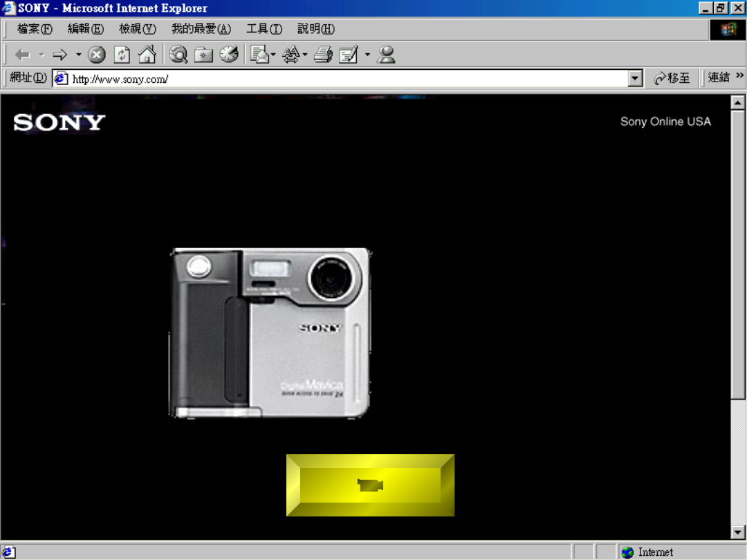The width and height of the screenshot is (747, 560).
Task: Show the browsing History pane
Action: pos(229,55)
